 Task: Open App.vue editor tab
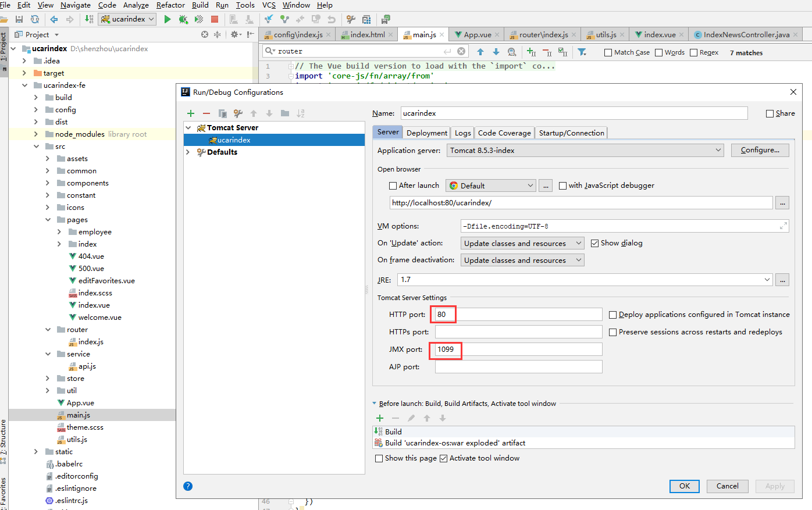pos(478,35)
